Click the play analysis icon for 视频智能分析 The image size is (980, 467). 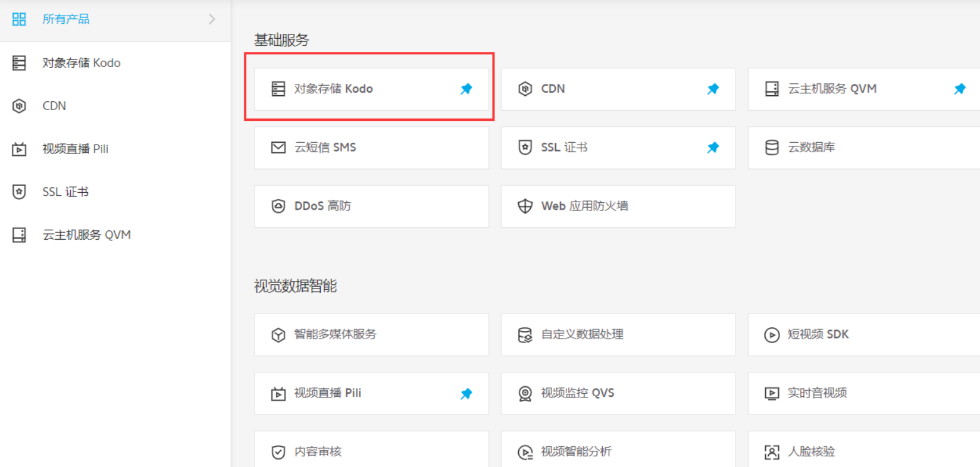click(525, 452)
